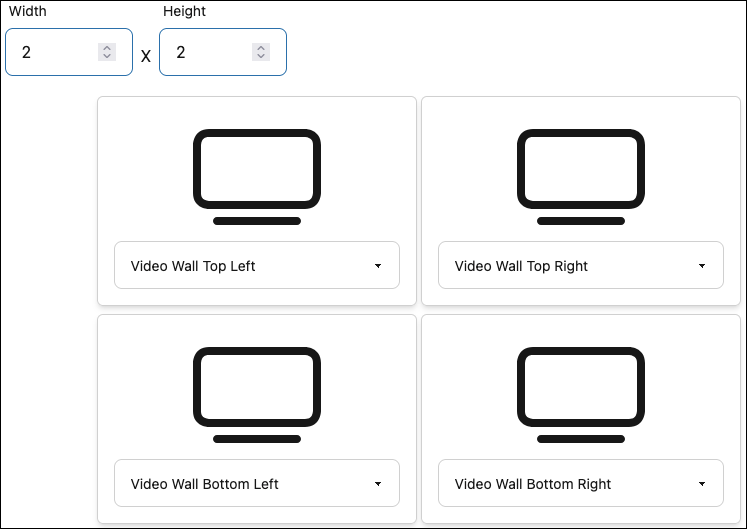This screenshot has height=529, width=747.
Task: Increase the Width value with up arrow
Action: (106, 47)
